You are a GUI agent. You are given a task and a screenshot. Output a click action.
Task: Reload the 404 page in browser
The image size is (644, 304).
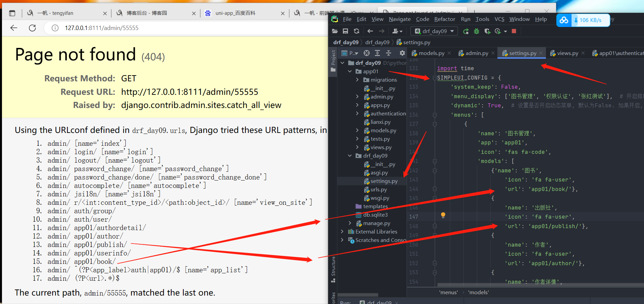click(32, 28)
